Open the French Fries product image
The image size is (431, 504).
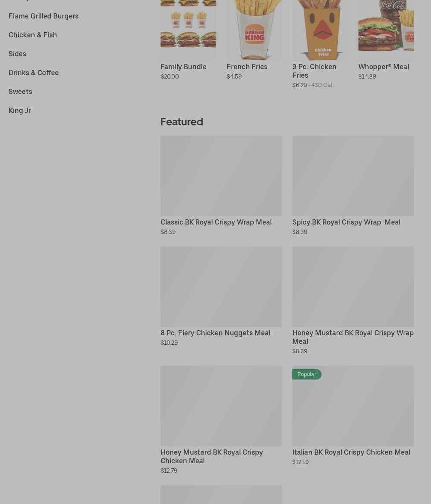click(x=254, y=30)
